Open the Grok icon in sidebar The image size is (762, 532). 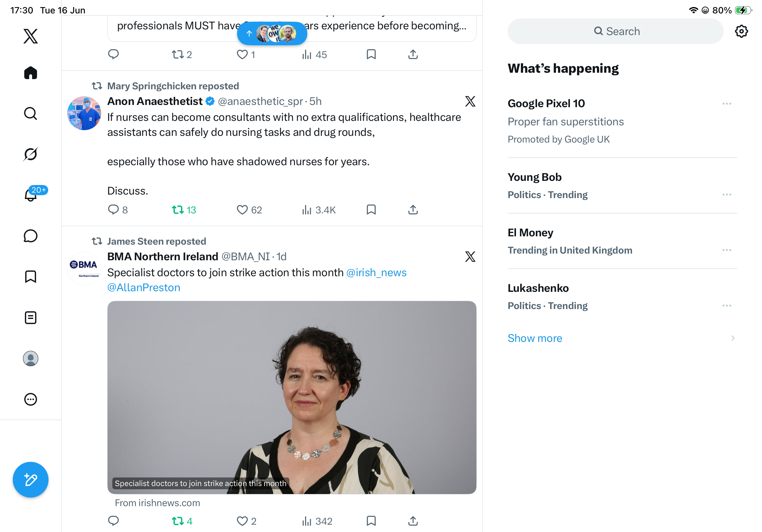pyautogui.click(x=31, y=154)
